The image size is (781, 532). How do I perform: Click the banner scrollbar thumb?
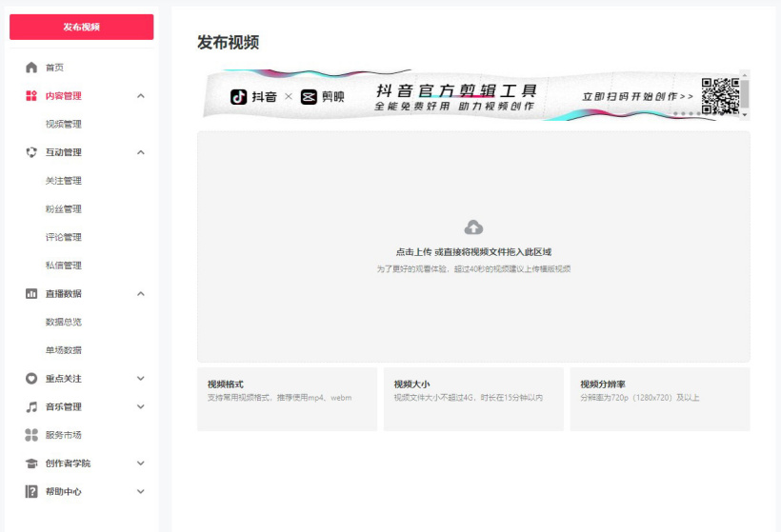point(745,93)
